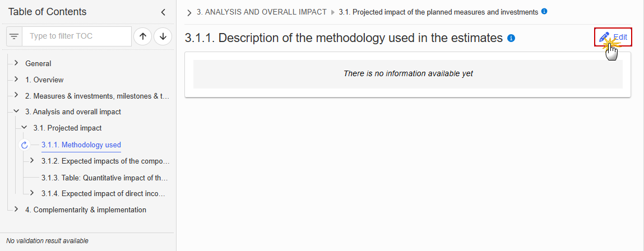Click the Edit pencil button

613,37
